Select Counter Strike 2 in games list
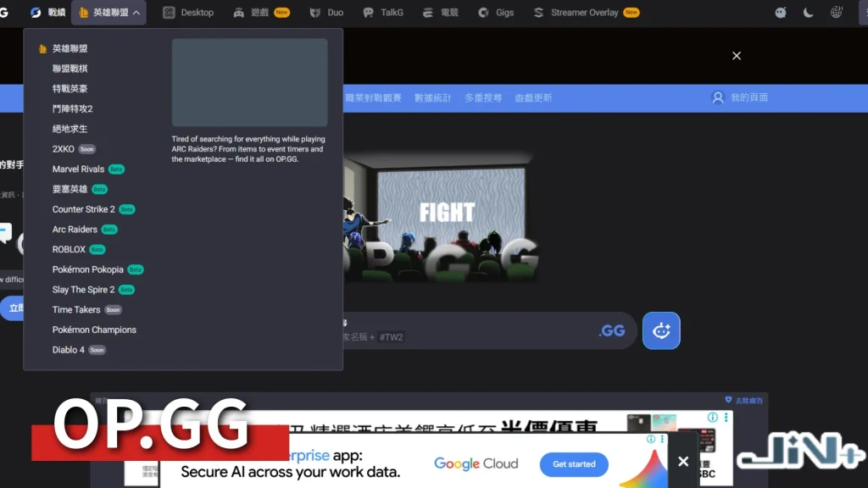Image resolution: width=868 pixels, height=488 pixels. 84,209
